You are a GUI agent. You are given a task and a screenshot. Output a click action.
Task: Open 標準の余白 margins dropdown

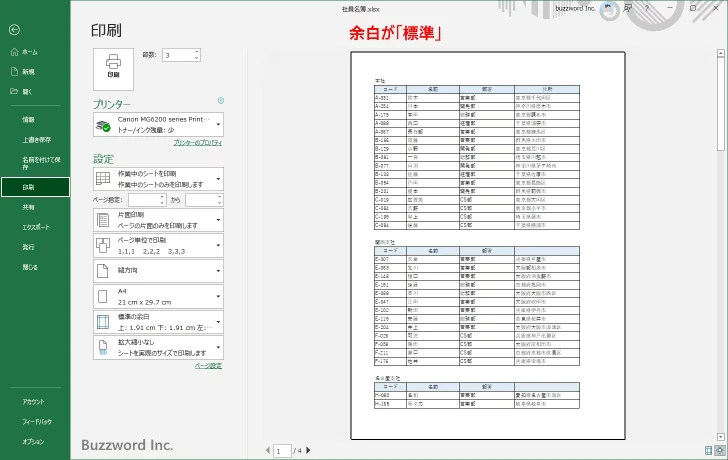[158, 322]
